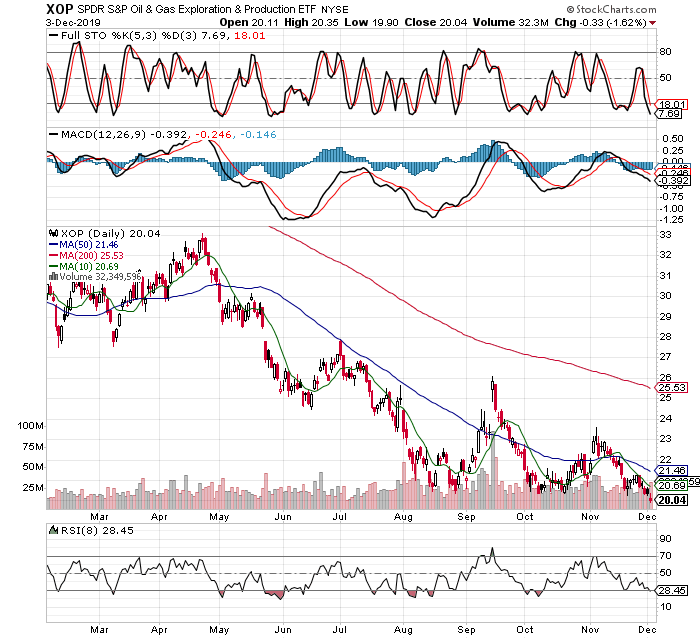
Task: Click the 18.01 stochastic %D value tag
Action: pyautogui.click(x=672, y=104)
